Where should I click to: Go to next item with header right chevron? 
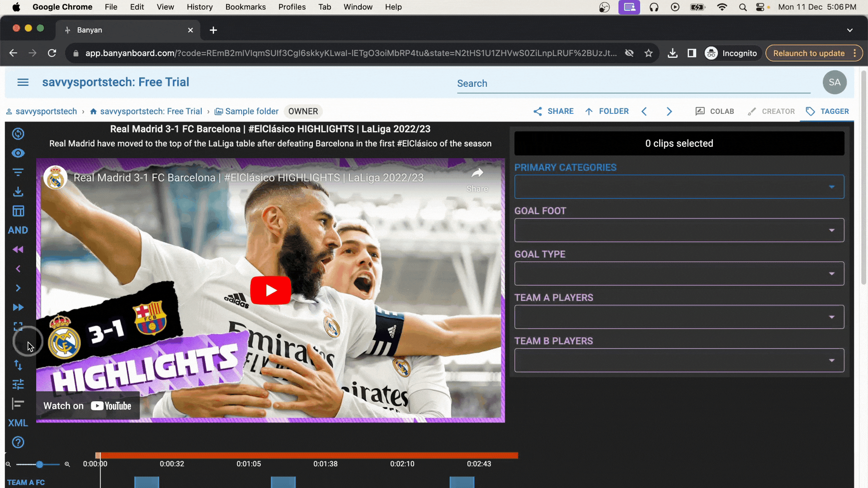pos(670,111)
